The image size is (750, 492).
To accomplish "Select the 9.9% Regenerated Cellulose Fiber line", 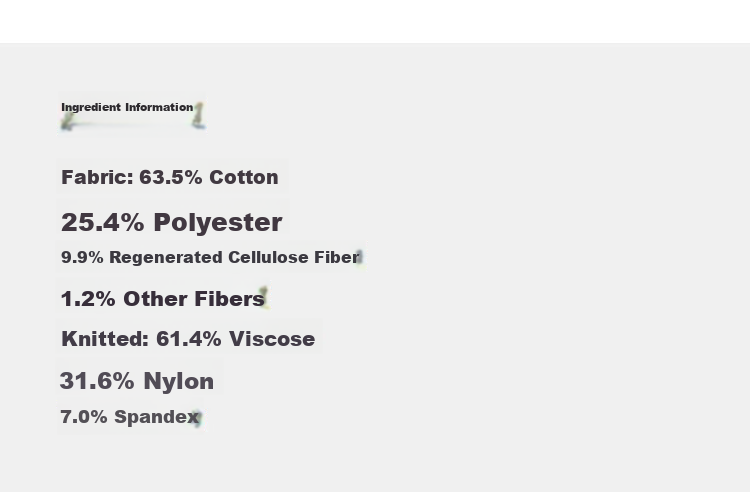I will tap(210, 257).
